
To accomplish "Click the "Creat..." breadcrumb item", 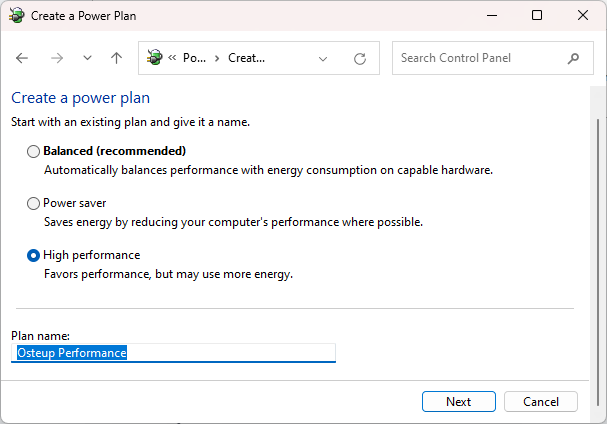I will tap(246, 58).
